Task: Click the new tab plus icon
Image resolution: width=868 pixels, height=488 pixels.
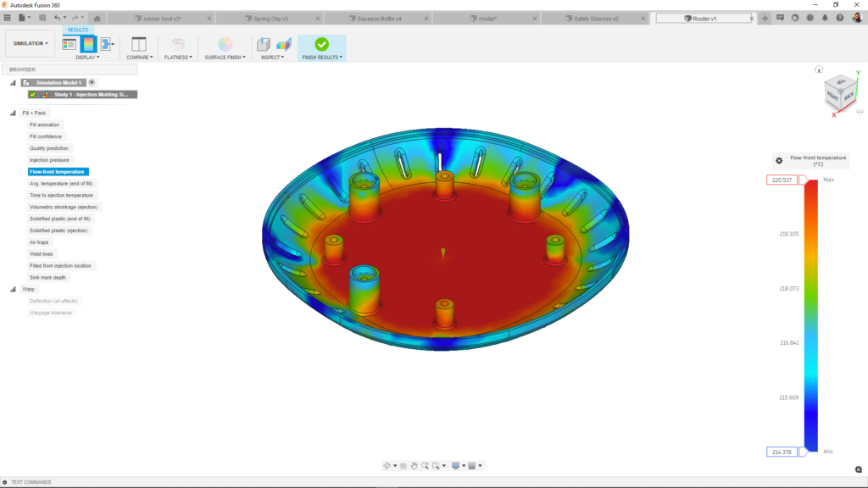Action: 765,19
